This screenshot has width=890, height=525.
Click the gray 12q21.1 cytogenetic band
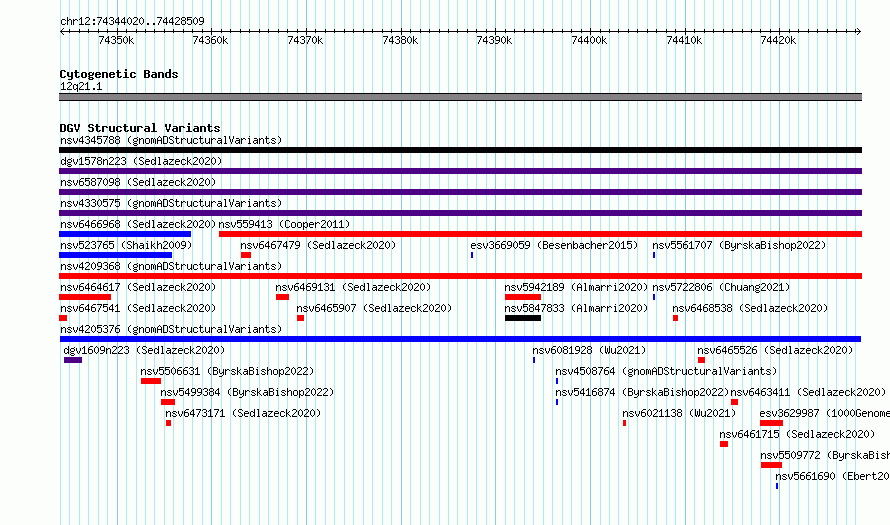(460, 97)
